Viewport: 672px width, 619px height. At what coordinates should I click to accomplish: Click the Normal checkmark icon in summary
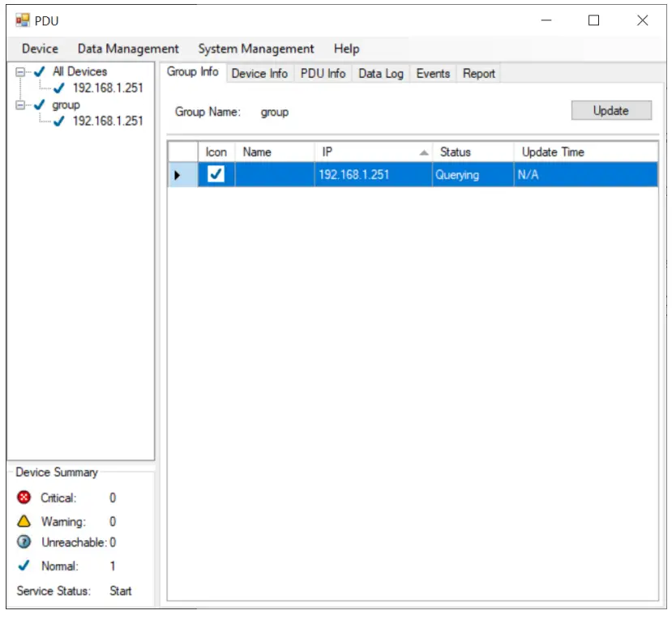pyautogui.click(x=24, y=566)
